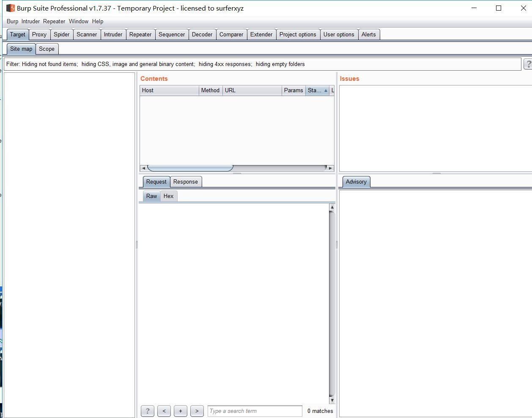
Task: Switch to the Proxy tab
Action: click(x=39, y=35)
